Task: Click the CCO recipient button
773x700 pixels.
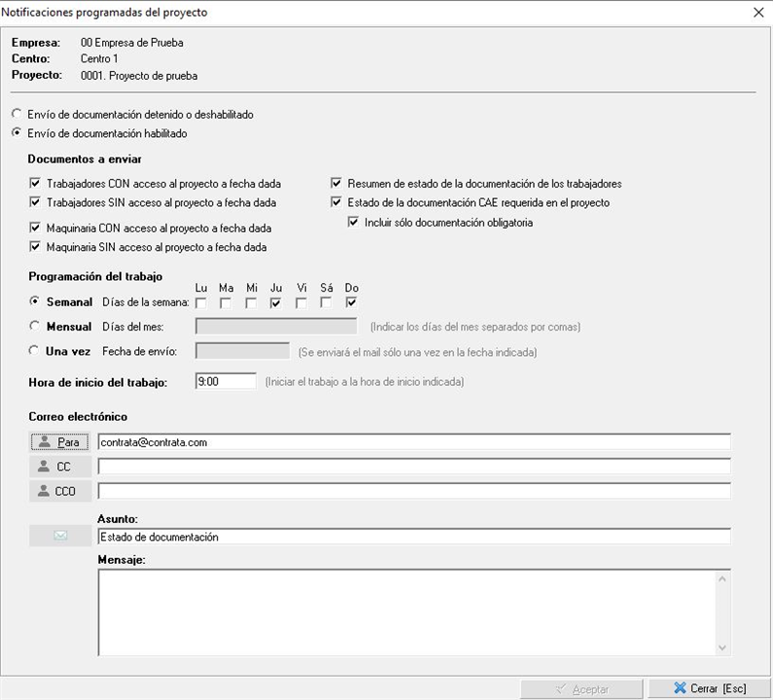Action: (59, 491)
